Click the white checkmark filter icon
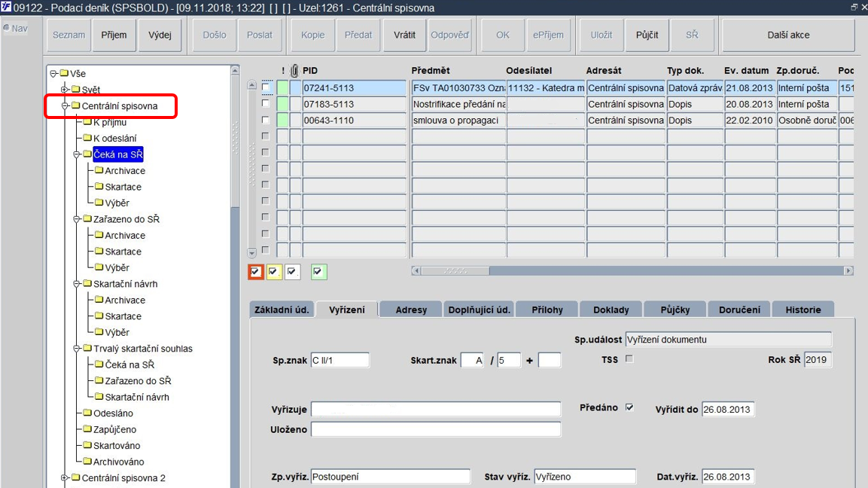Screen dimensions: 868x488 [292, 271]
